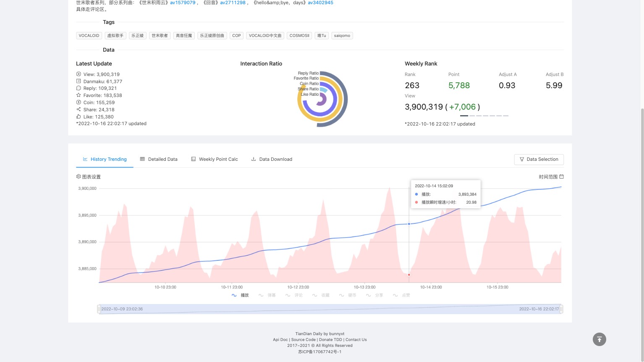
Task: Click the share icon beside Share count
Action: 79,109
